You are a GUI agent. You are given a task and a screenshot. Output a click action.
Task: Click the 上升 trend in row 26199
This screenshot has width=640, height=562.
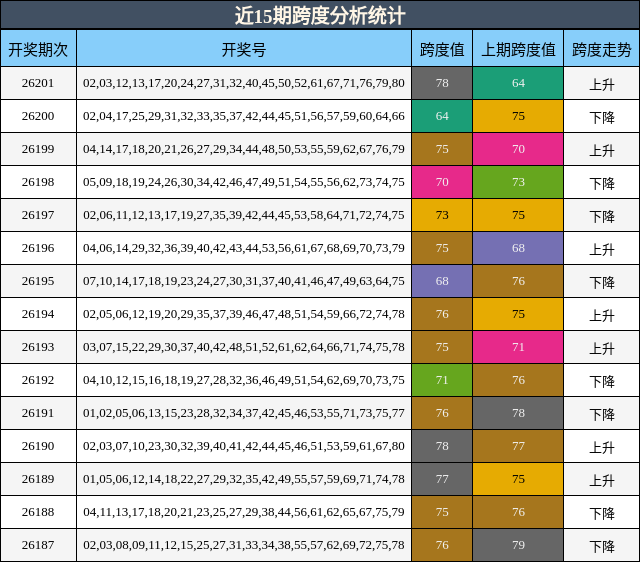[602, 151]
